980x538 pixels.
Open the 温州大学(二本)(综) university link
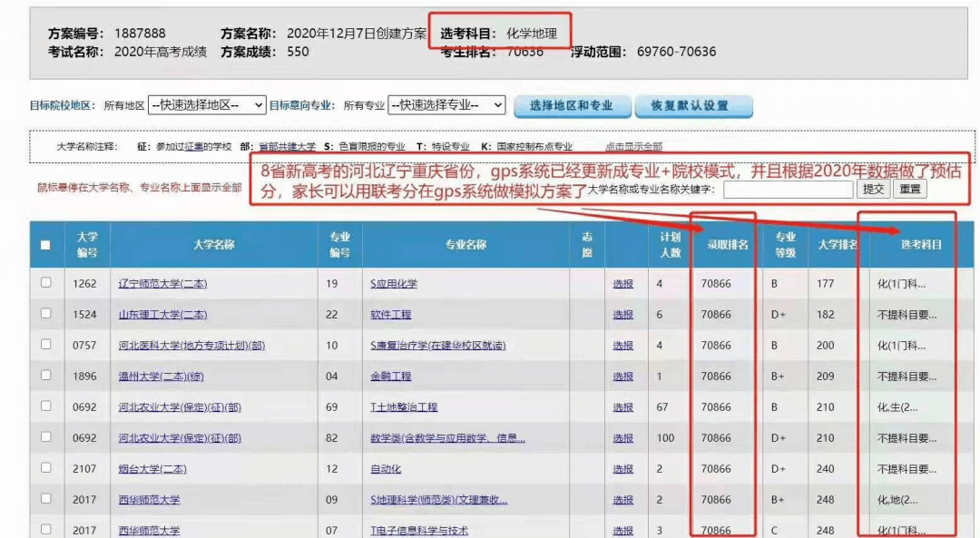[161, 377]
